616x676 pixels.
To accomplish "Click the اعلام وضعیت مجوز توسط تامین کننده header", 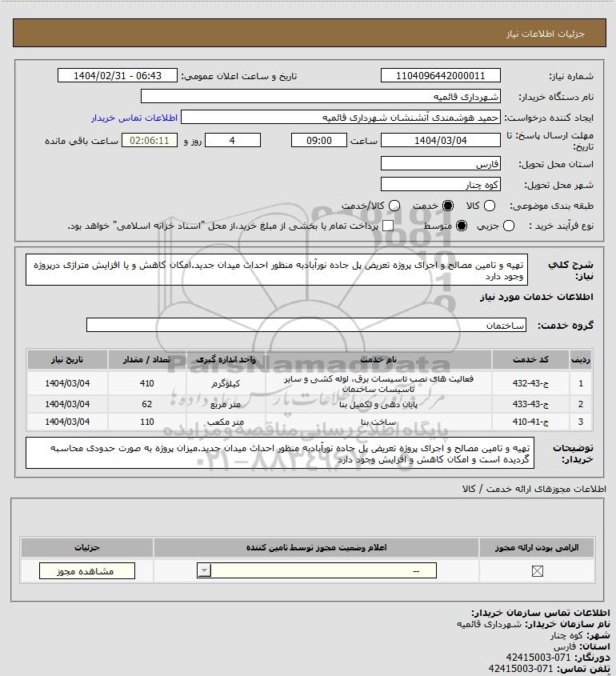I will [x=317, y=547].
